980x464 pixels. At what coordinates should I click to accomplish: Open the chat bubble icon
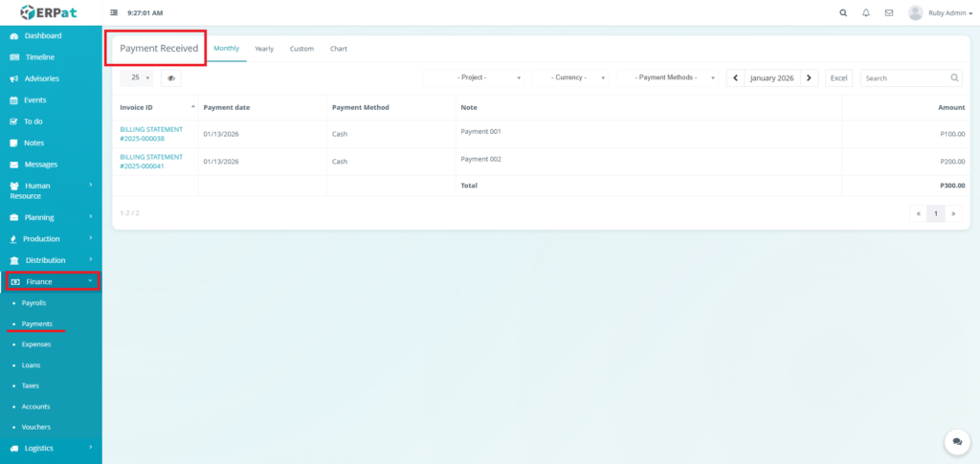coord(956,441)
